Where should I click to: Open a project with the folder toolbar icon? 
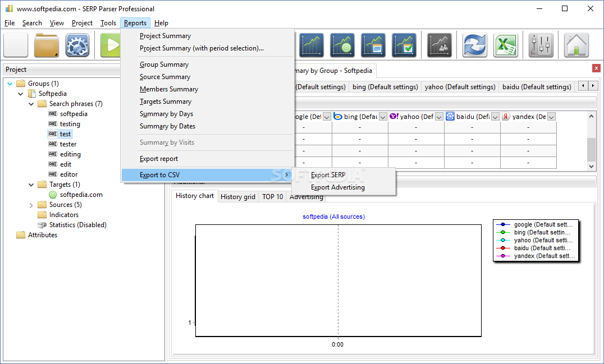(46, 45)
